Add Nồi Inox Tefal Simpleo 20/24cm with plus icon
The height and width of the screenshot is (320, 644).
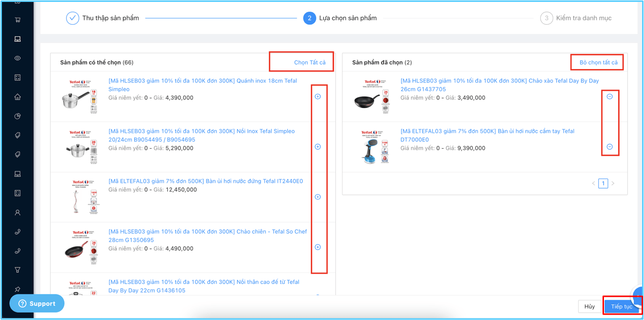pos(318,147)
